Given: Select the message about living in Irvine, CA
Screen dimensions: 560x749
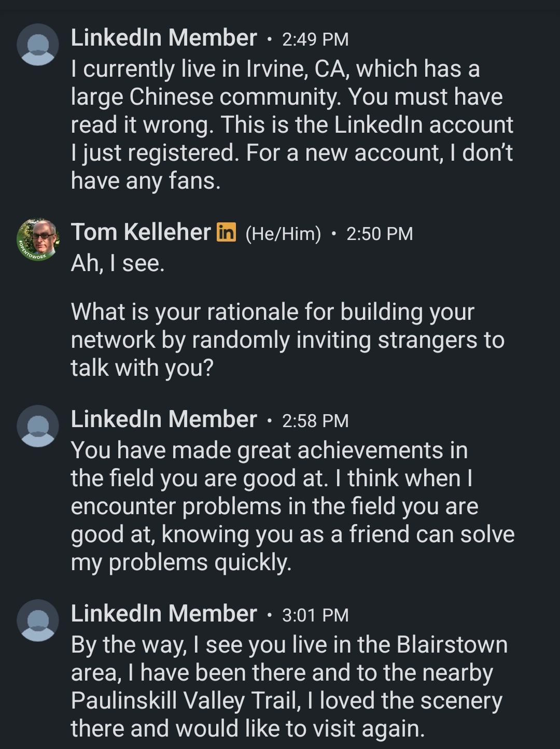Looking at the screenshot, I should coord(292,125).
